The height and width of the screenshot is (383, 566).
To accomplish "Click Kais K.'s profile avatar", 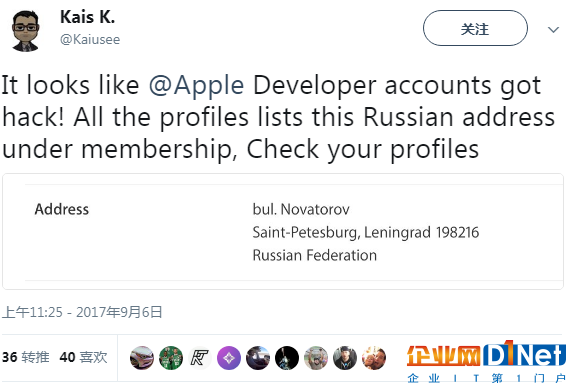I will click(x=25, y=31).
